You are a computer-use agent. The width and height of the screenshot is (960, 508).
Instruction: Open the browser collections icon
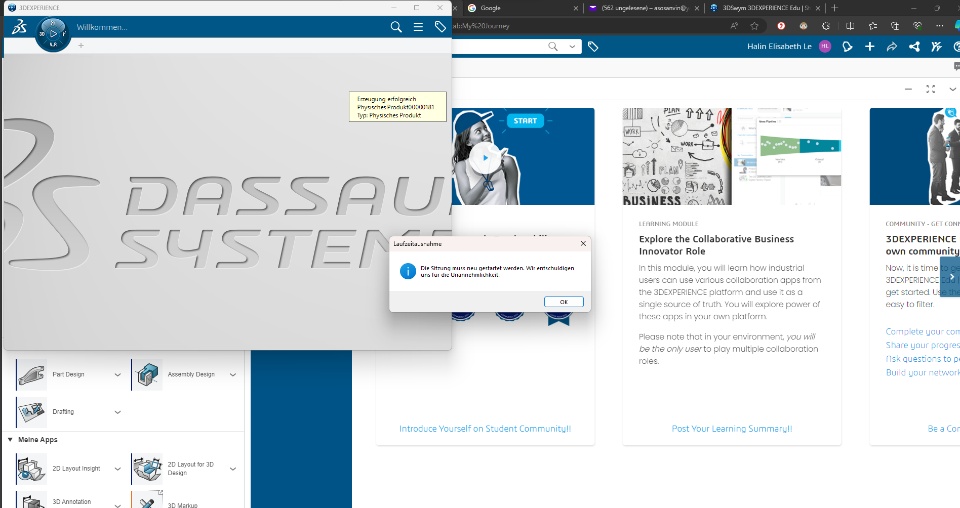[895, 26]
